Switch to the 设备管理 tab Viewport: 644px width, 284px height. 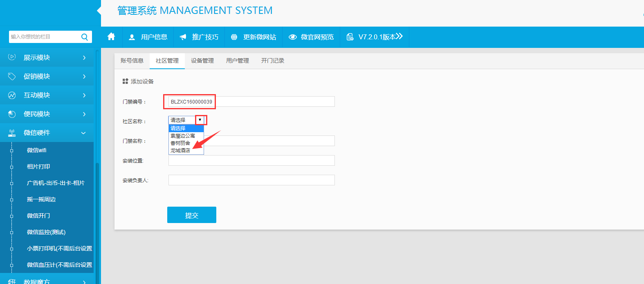(202, 61)
